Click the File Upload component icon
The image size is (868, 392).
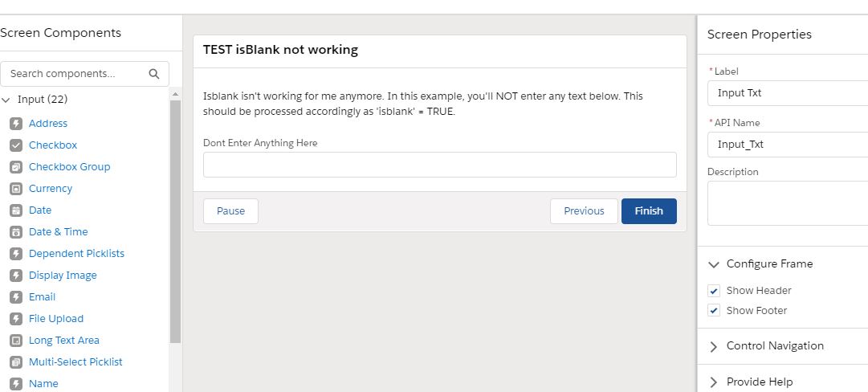[x=15, y=319]
